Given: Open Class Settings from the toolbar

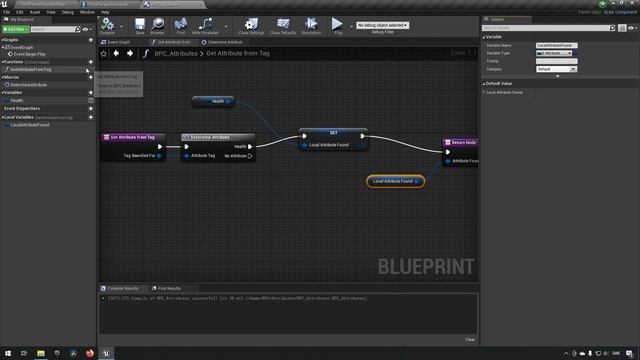Looking at the screenshot, I should pyautogui.click(x=251, y=25).
